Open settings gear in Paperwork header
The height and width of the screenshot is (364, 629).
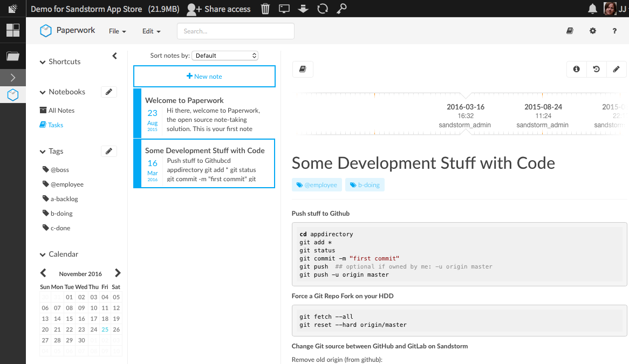pos(593,31)
